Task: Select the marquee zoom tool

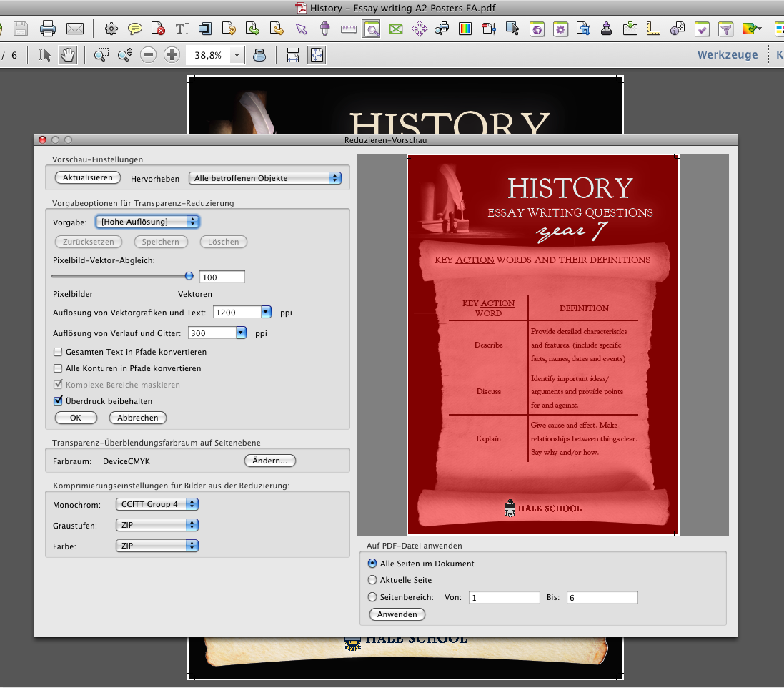Action: pos(101,54)
